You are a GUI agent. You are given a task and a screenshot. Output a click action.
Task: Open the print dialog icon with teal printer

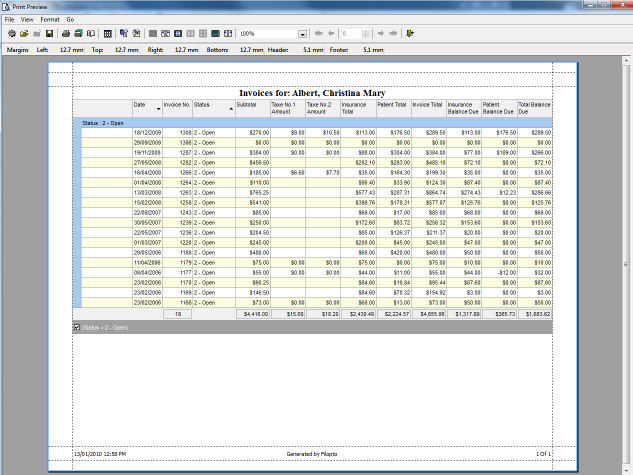click(x=78, y=33)
